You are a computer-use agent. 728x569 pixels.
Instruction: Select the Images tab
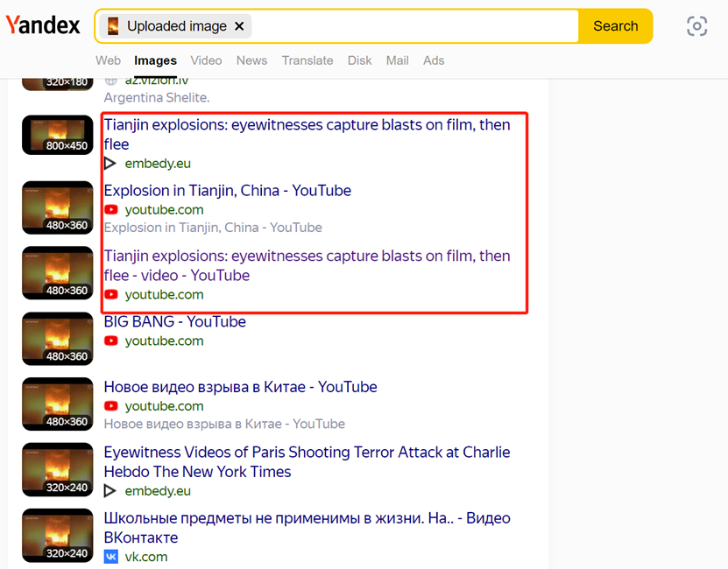pos(155,60)
